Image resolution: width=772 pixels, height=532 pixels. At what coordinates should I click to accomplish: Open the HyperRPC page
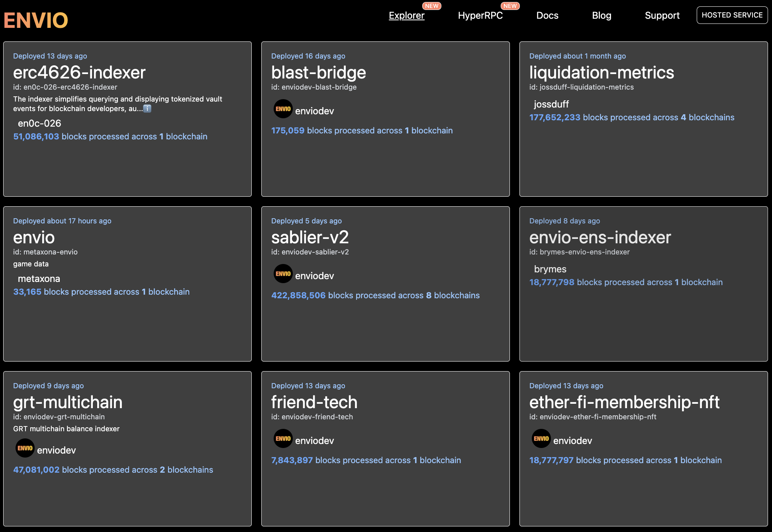click(x=480, y=16)
